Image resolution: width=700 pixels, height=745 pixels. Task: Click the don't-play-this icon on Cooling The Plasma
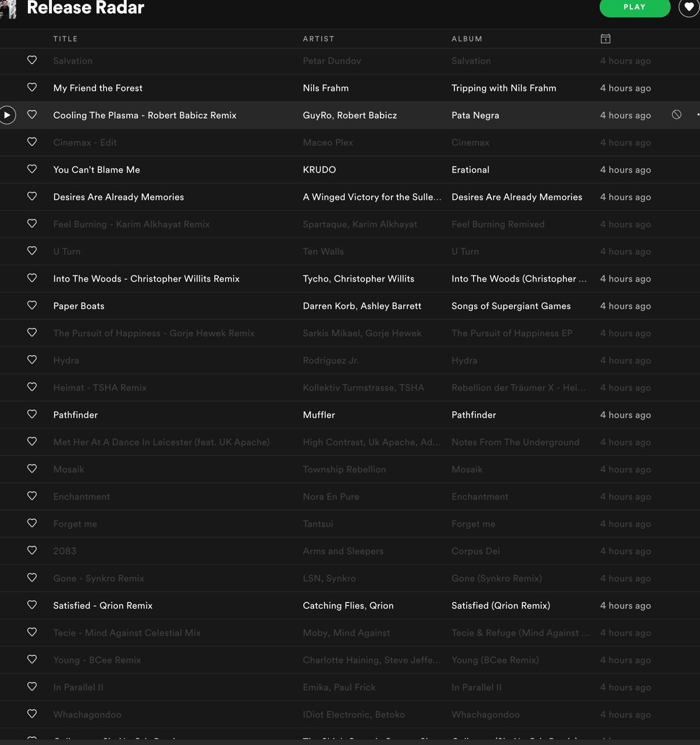[676, 115]
